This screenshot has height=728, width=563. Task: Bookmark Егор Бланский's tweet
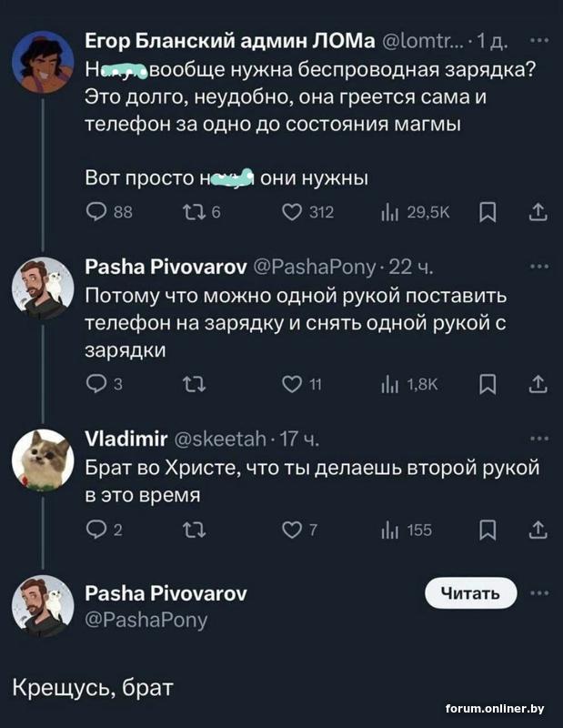click(488, 213)
